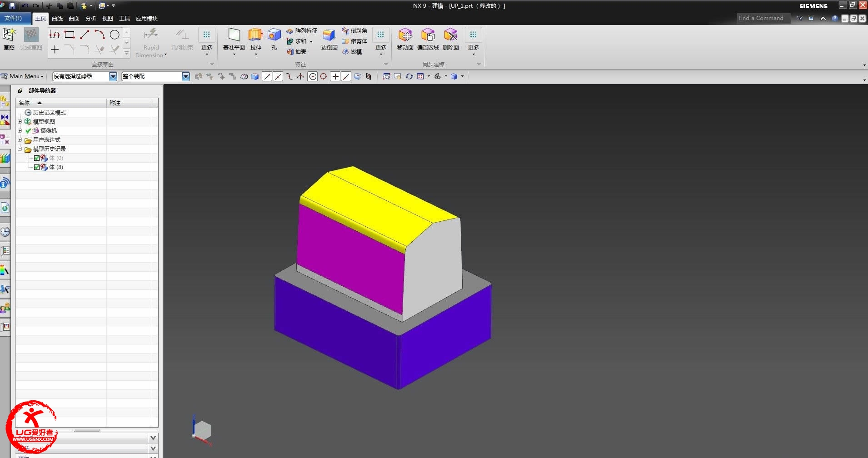
Task: Switch to the 主页 ribbon tab
Action: click(x=40, y=18)
